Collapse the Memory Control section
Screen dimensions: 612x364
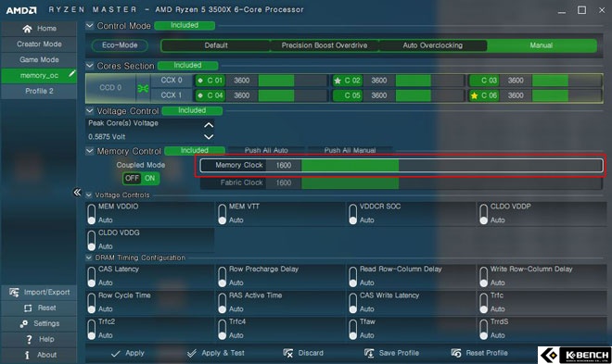click(x=90, y=150)
